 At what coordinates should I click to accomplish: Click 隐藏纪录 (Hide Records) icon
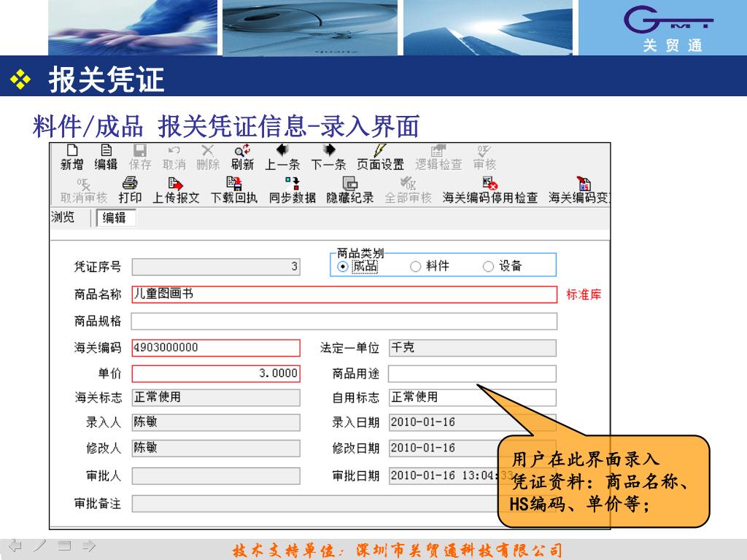pyautogui.click(x=349, y=190)
